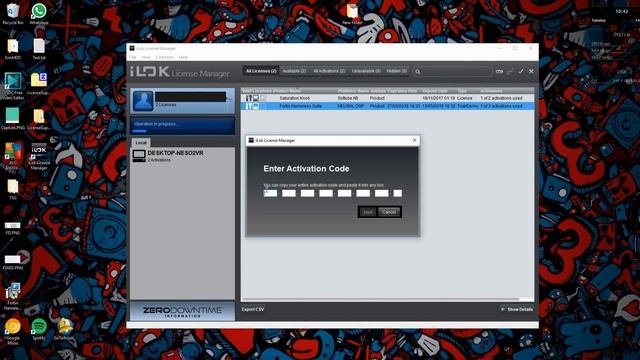
Task: Click "1 of 3 activations used" cell
Action: (x=501, y=106)
